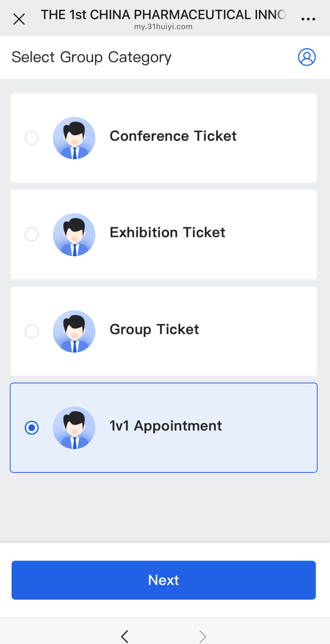The width and height of the screenshot is (330, 644).
Task: Click the Conference Ticket label
Action: coord(173,136)
